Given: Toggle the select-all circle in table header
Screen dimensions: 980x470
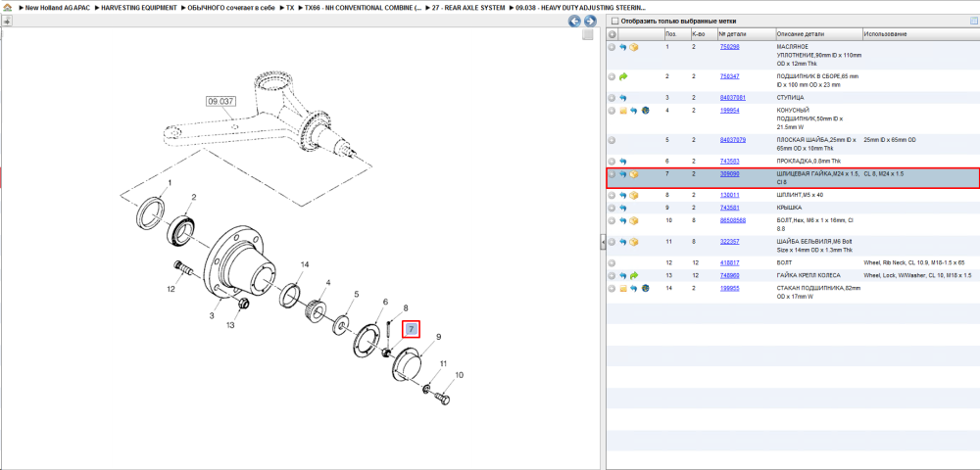Looking at the screenshot, I should tap(612, 34).
